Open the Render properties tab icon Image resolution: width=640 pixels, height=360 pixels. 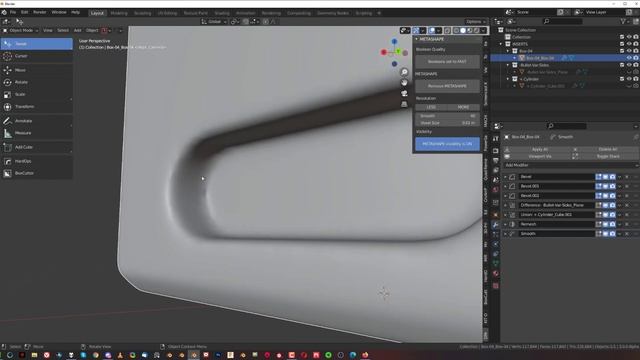point(495,151)
